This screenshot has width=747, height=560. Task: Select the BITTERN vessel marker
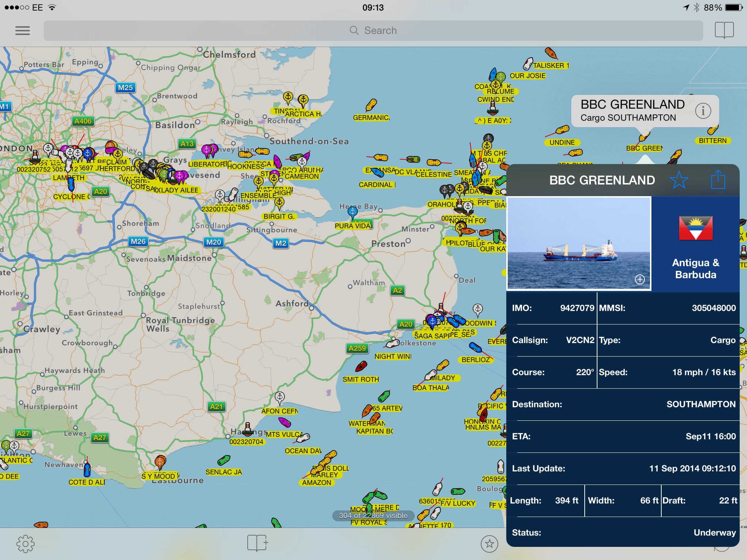[713, 130]
